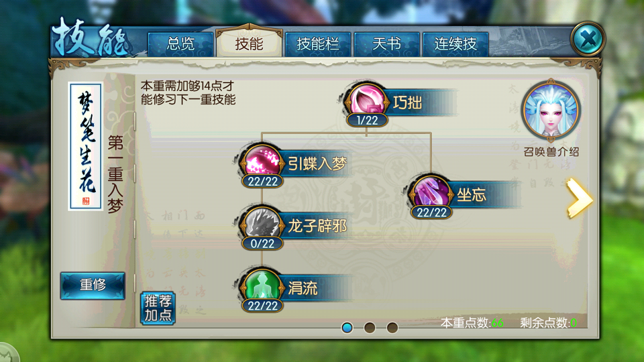Viewport: 644px width, 362px height.
Task: Go to next skill tier with yellow arrow
Action: [579, 198]
